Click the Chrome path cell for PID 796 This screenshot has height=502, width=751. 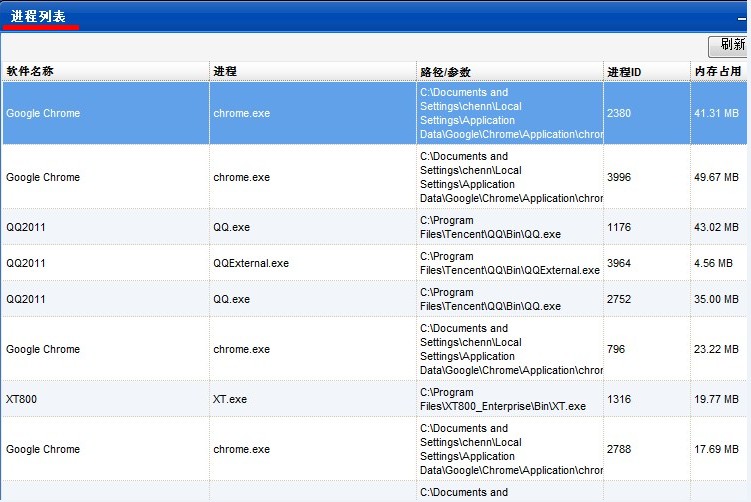(x=510, y=349)
